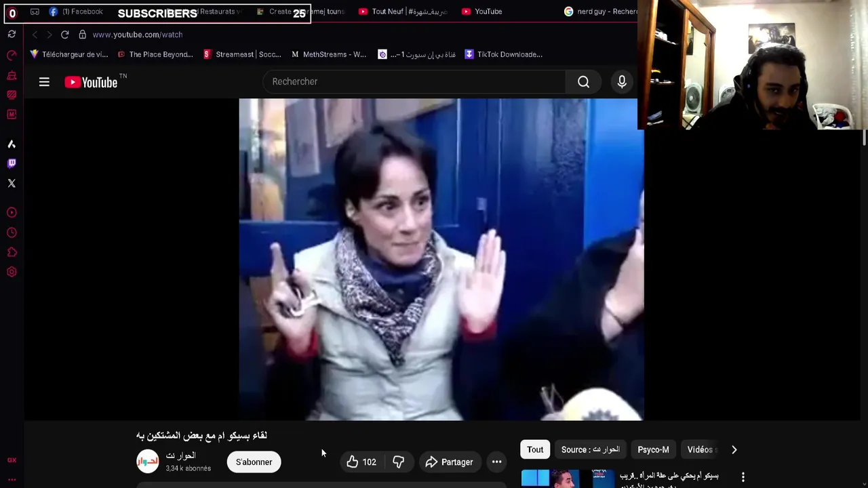This screenshot has height=488, width=868.
Task: Open History clock icon in sidebar
Action: [x=12, y=232]
